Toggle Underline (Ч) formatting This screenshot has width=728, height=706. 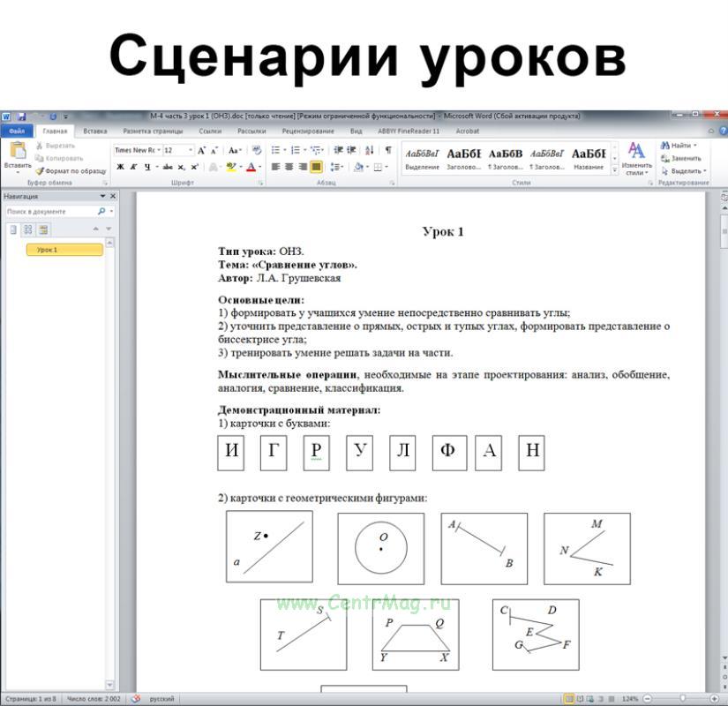point(147,167)
